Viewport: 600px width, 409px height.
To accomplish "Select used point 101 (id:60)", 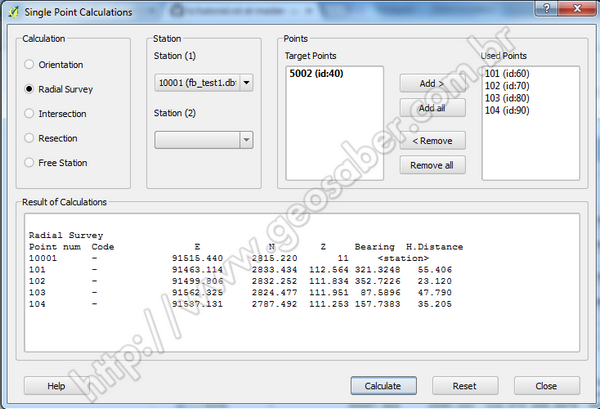I will click(507, 73).
